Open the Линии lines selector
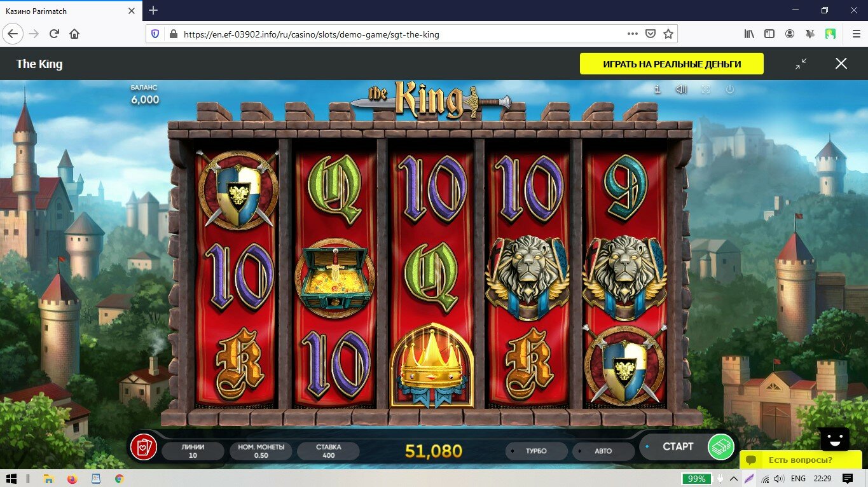 (193, 451)
